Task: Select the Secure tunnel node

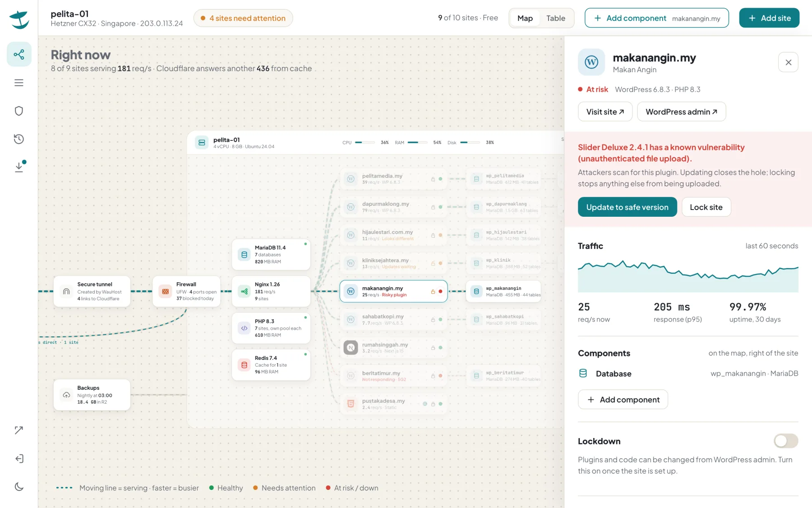Action: coord(92,292)
